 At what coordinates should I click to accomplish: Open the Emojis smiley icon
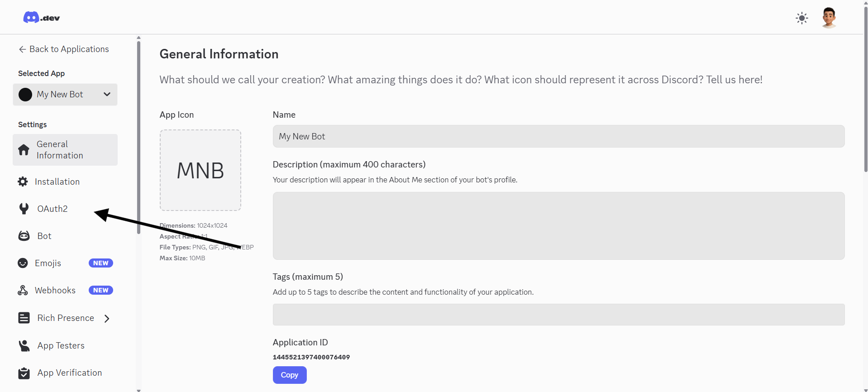tap(23, 263)
